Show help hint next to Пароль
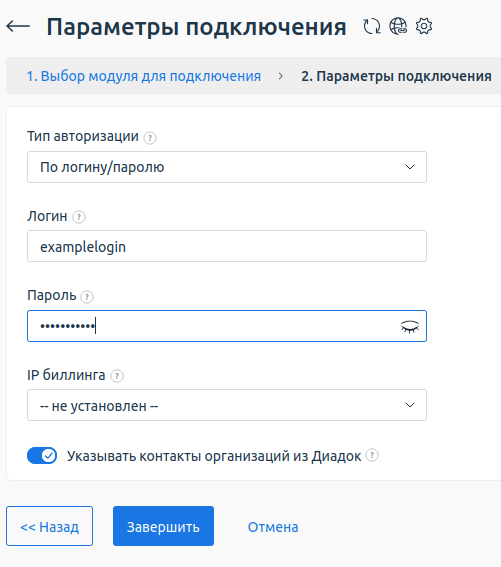This screenshot has height=567, width=501. coord(87,297)
